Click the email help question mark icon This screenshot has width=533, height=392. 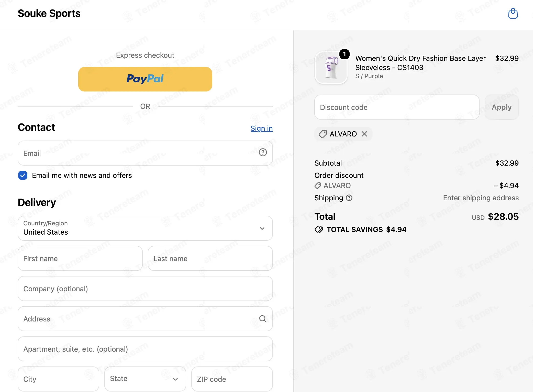(x=263, y=153)
